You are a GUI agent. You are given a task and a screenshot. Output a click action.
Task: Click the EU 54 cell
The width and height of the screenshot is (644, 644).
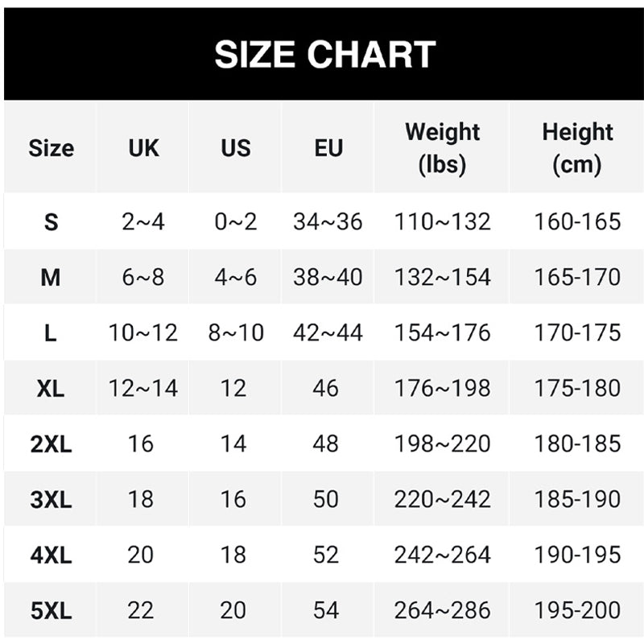point(326,611)
